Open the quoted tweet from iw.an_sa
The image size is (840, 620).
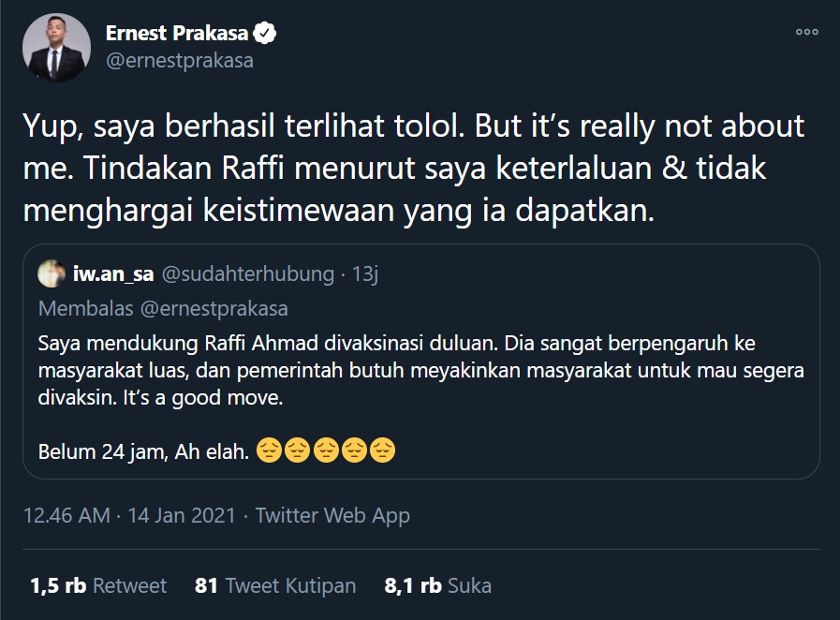(421, 375)
